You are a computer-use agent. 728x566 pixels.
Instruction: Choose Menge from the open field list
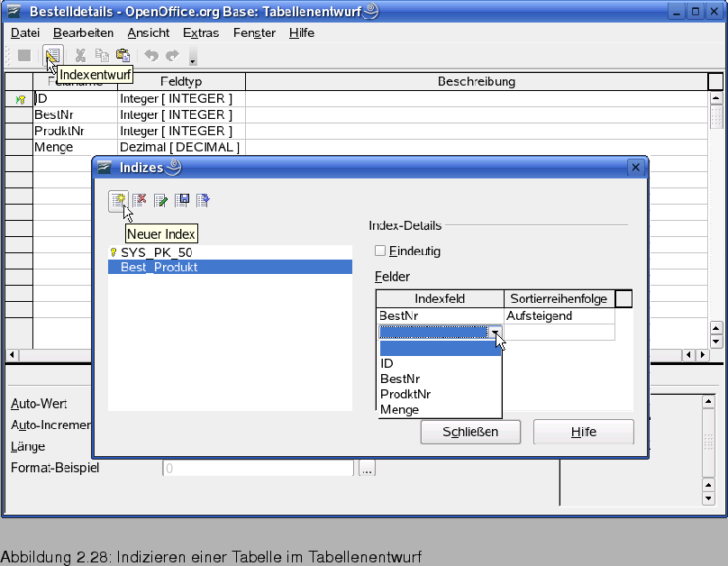click(x=400, y=409)
